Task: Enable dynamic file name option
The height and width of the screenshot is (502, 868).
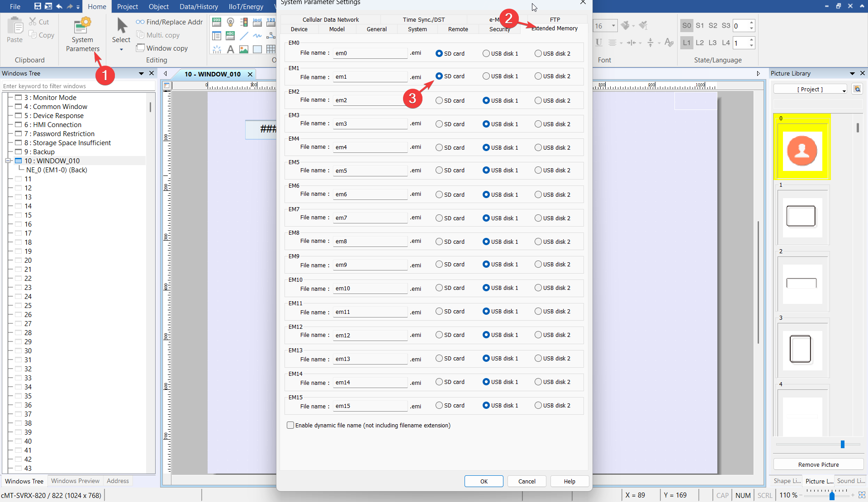Action: pos(290,425)
